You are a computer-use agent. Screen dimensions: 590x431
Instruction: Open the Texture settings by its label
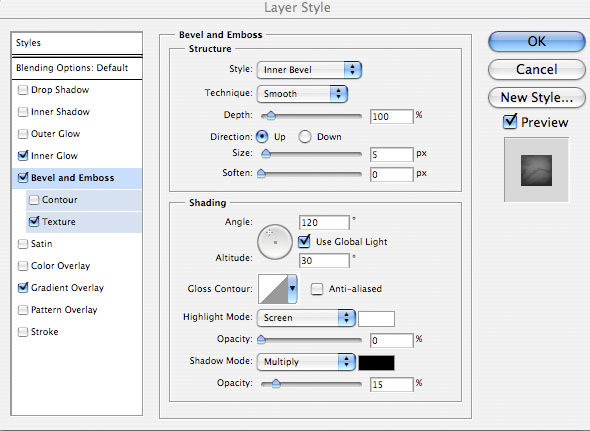point(59,222)
